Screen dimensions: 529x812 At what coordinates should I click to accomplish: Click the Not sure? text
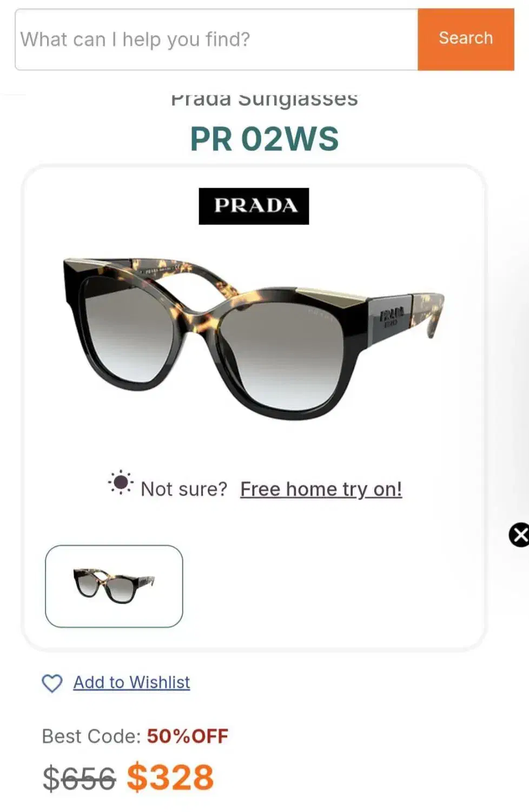(184, 489)
